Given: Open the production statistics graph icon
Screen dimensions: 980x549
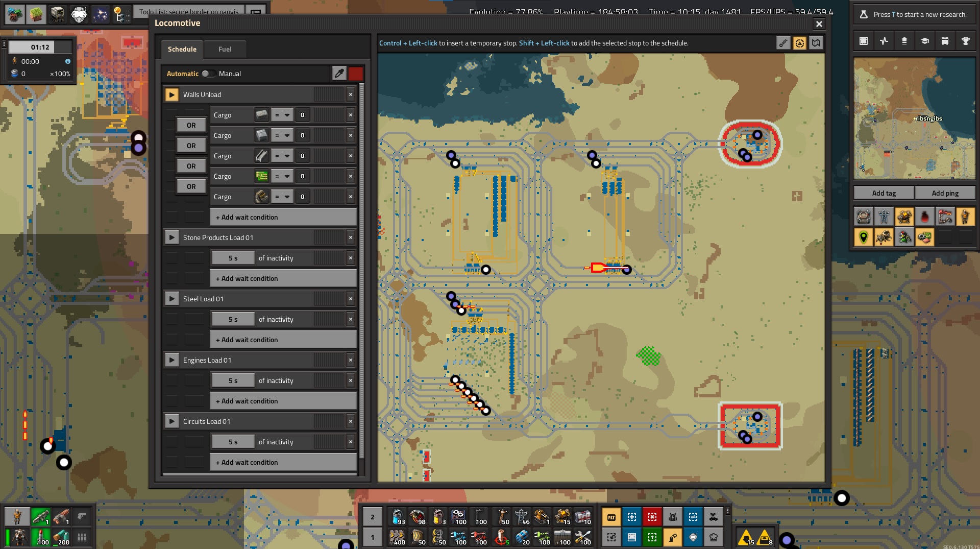Looking at the screenshot, I should (x=884, y=41).
